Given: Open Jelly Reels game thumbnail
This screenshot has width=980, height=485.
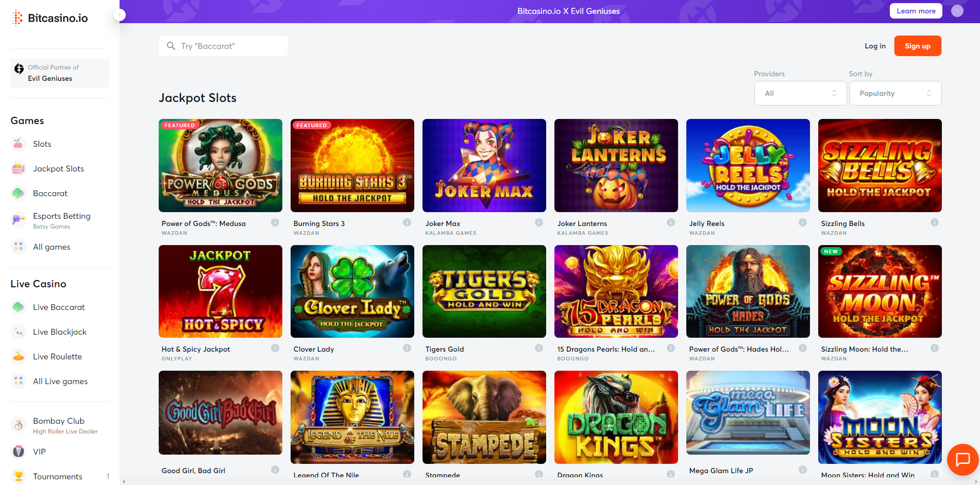Looking at the screenshot, I should (748, 165).
